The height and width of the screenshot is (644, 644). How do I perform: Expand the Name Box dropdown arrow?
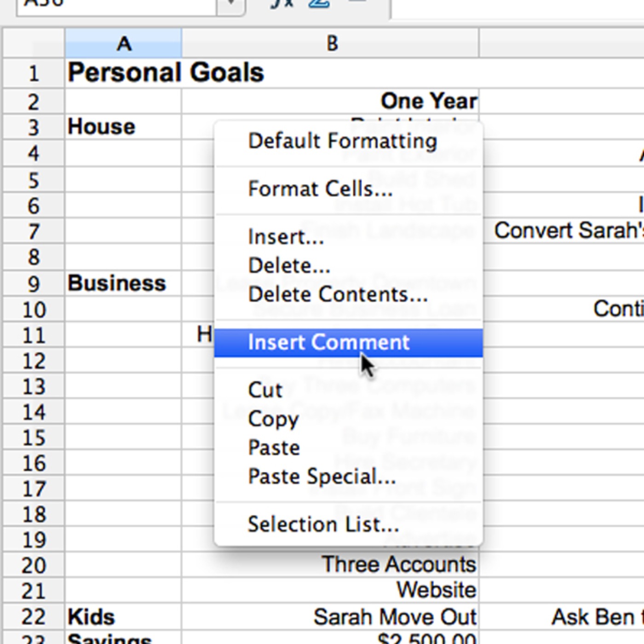231,5
